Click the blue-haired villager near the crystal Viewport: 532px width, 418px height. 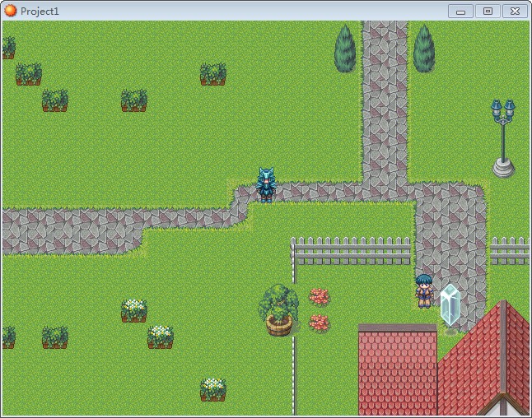424,291
